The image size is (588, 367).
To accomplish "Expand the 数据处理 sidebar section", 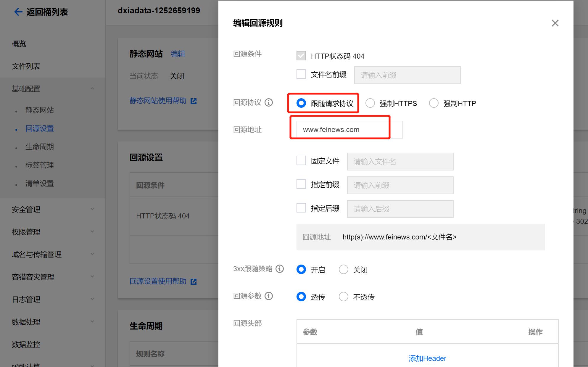I will click(x=92, y=321).
